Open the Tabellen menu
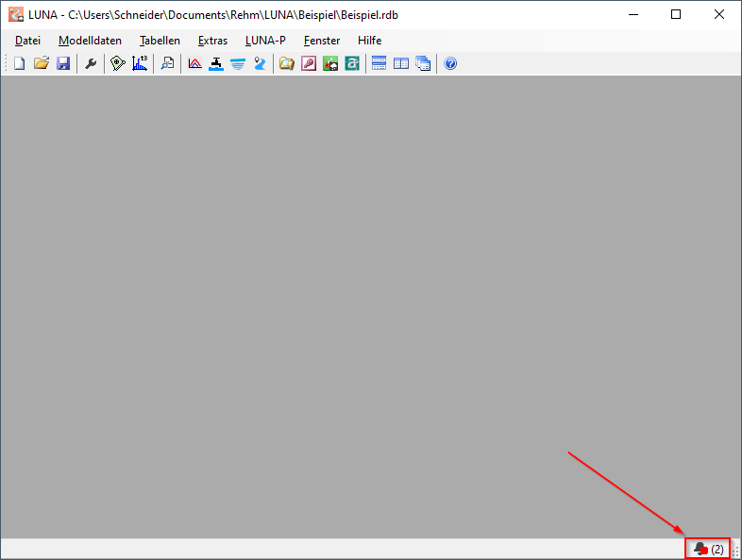This screenshot has height=560, width=742. (160, 41)
